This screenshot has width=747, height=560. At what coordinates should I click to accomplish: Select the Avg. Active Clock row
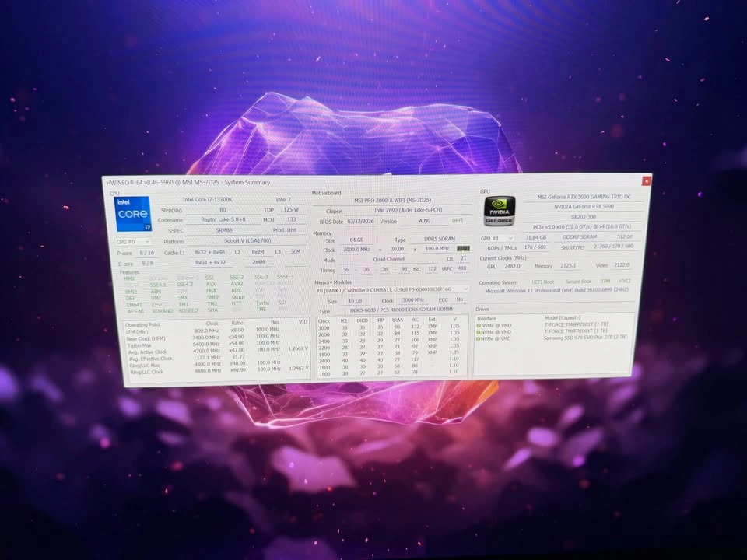pos(218,351)
